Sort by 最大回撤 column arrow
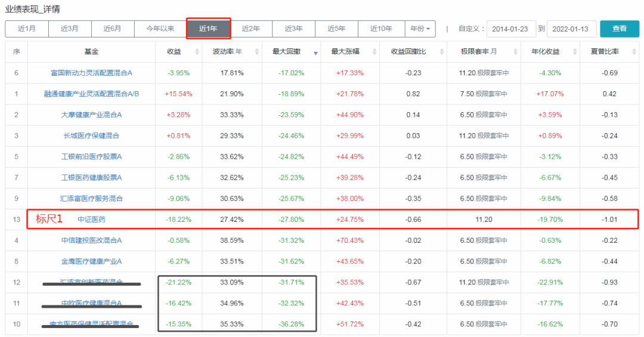Viewport: 644px width, 337px height. click(x=316, y=53)
